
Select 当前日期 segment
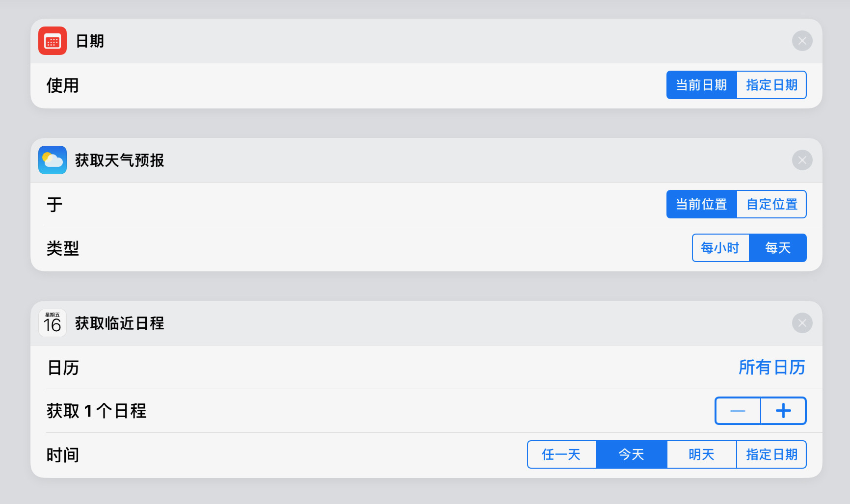pyautogui.click(x=701, y=85)
